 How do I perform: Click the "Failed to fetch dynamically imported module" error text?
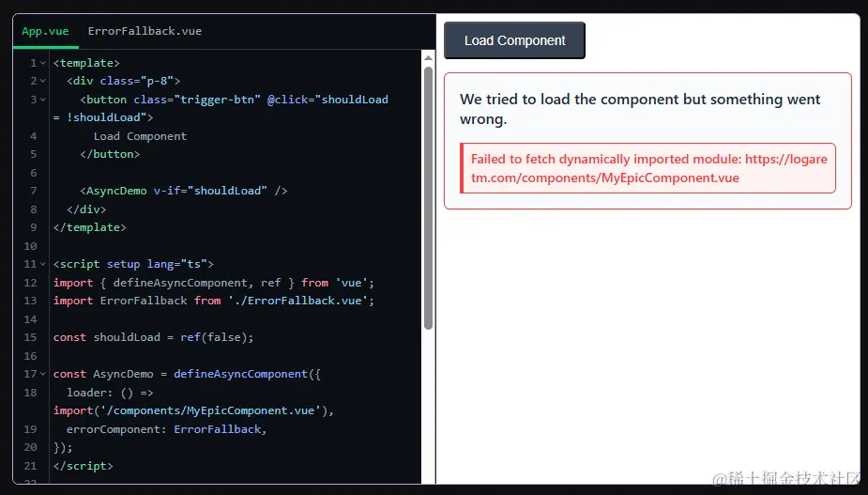pos(648,168)
